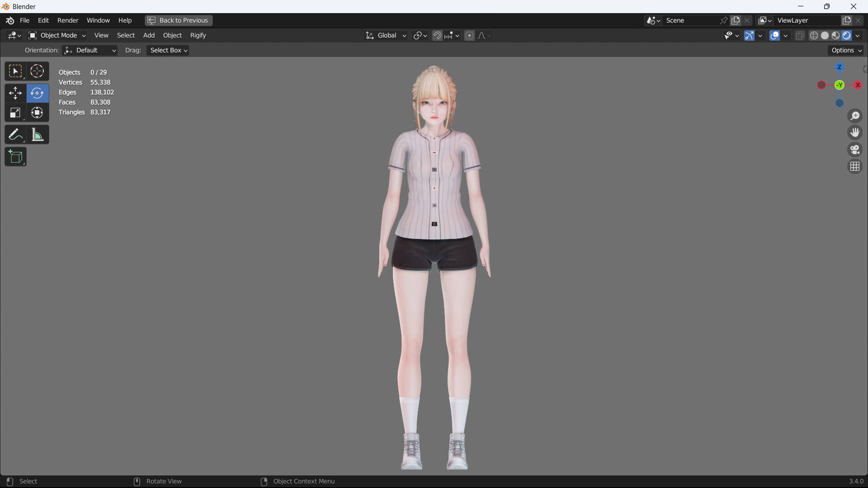Viewport: 868px width, 488px height.
Task: Select the Transform tool
Action: 37,113
